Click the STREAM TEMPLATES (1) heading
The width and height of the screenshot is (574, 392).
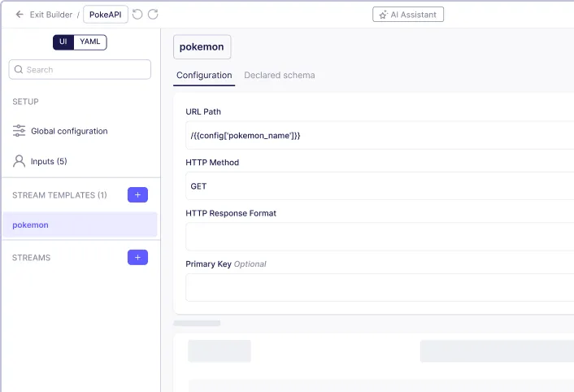point(59,195)
